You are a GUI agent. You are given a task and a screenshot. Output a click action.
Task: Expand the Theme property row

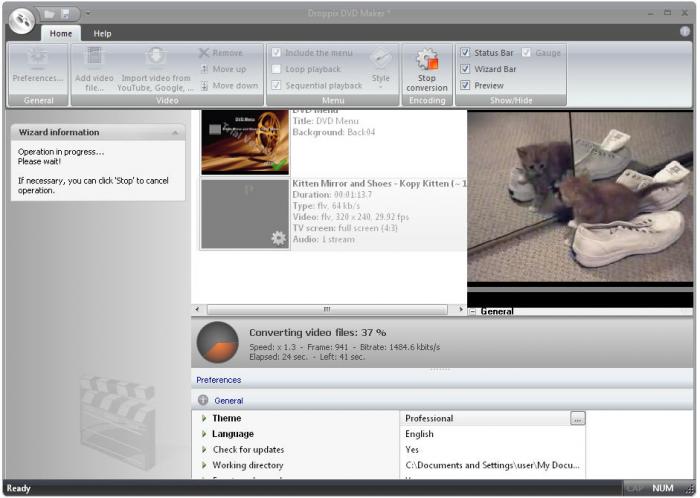(204, 419)
